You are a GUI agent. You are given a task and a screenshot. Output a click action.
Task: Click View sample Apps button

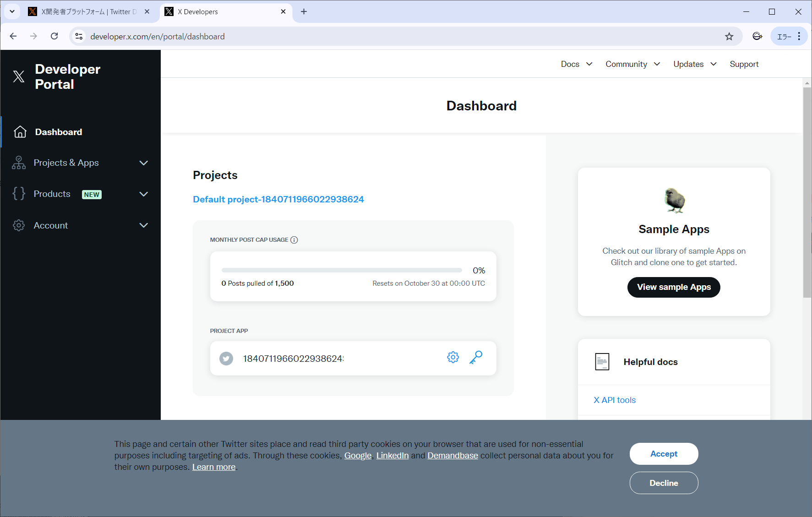674,287
